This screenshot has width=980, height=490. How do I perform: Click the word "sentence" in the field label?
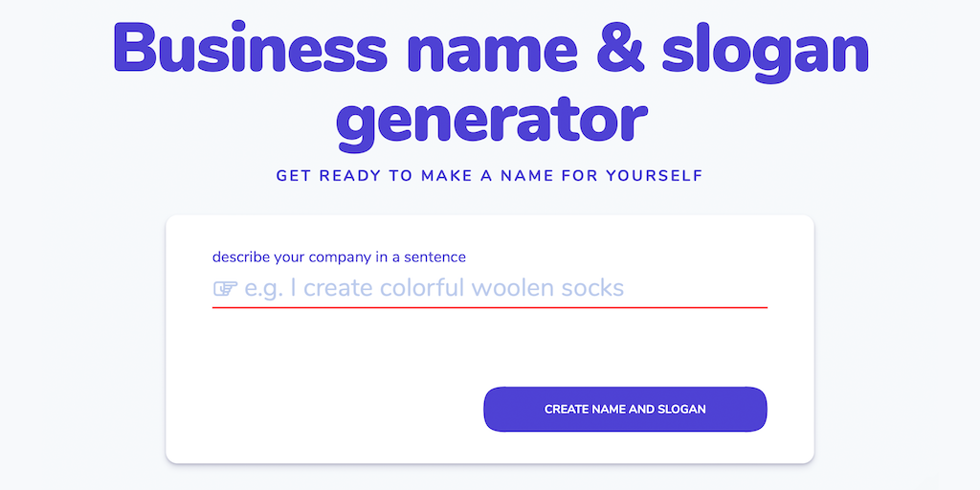coord(435,256)
